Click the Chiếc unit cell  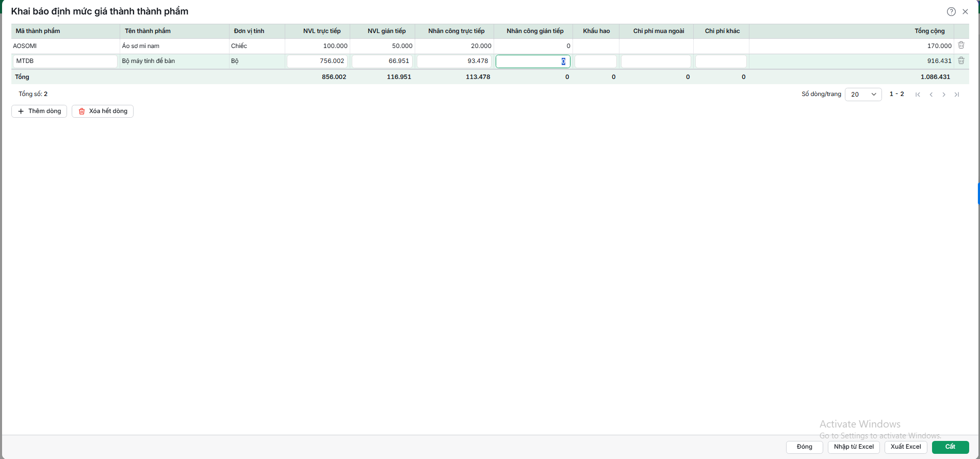(257, 46)
